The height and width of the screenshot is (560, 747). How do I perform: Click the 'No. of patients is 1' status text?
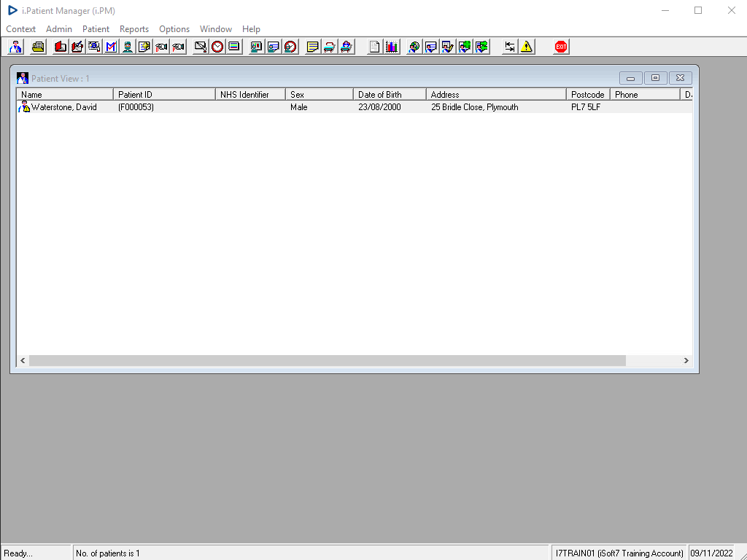point(108,553)
